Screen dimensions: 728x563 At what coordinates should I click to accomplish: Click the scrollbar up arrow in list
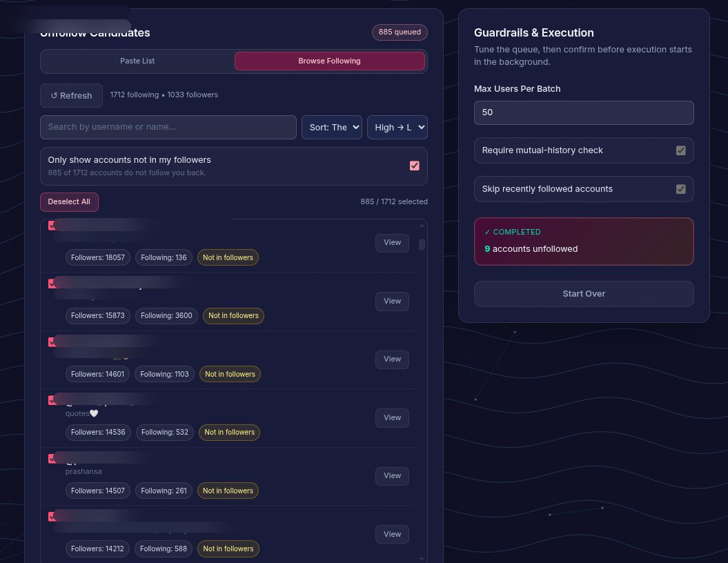pyautogui.click(x=422, y=226)
